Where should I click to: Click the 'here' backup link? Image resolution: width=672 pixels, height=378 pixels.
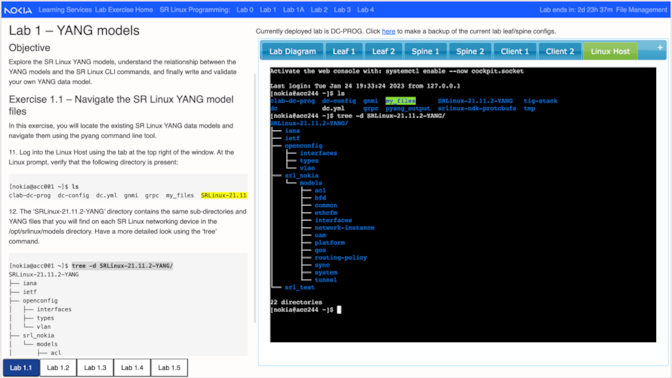click(388, 31)
